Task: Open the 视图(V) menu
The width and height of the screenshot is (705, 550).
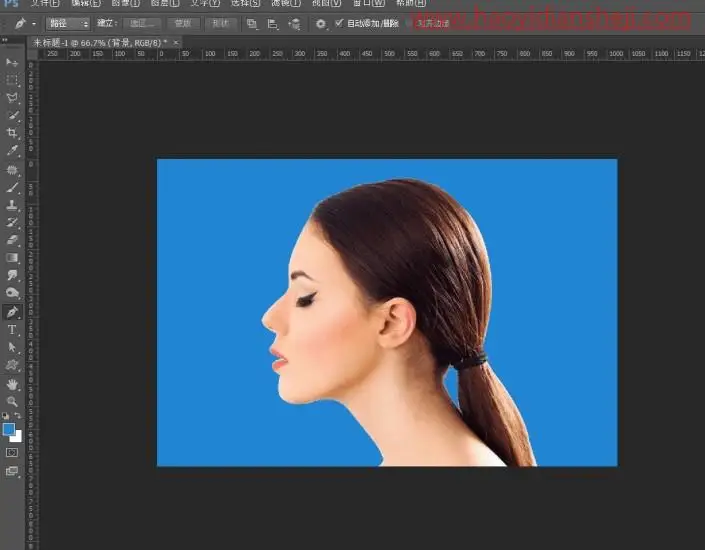Action: point(326,3)
